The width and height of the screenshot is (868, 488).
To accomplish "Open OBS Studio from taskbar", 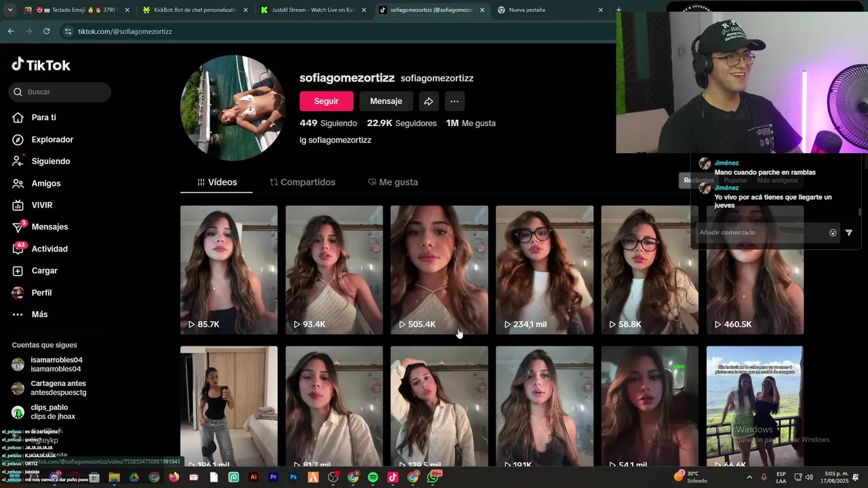I will 333,477.
